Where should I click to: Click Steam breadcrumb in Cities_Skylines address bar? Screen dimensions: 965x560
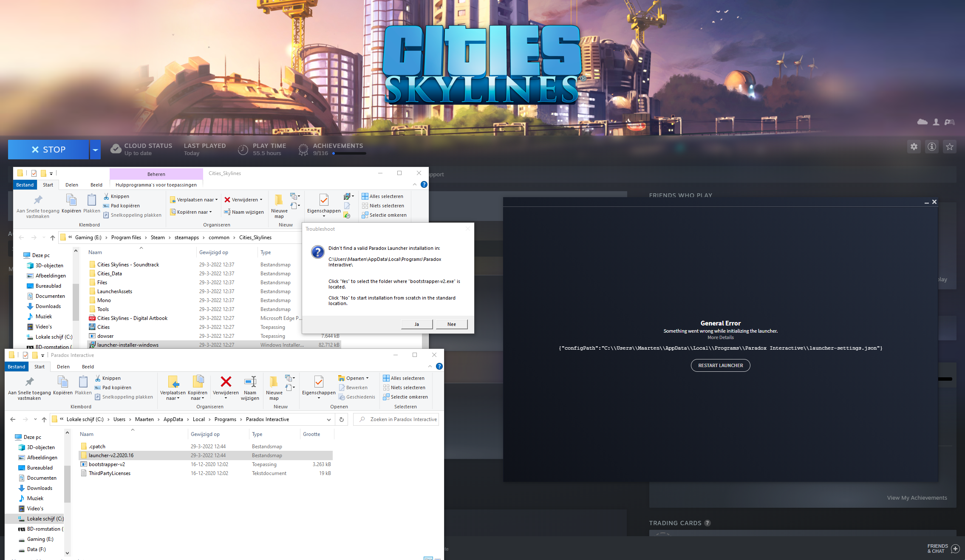point(158,238)
